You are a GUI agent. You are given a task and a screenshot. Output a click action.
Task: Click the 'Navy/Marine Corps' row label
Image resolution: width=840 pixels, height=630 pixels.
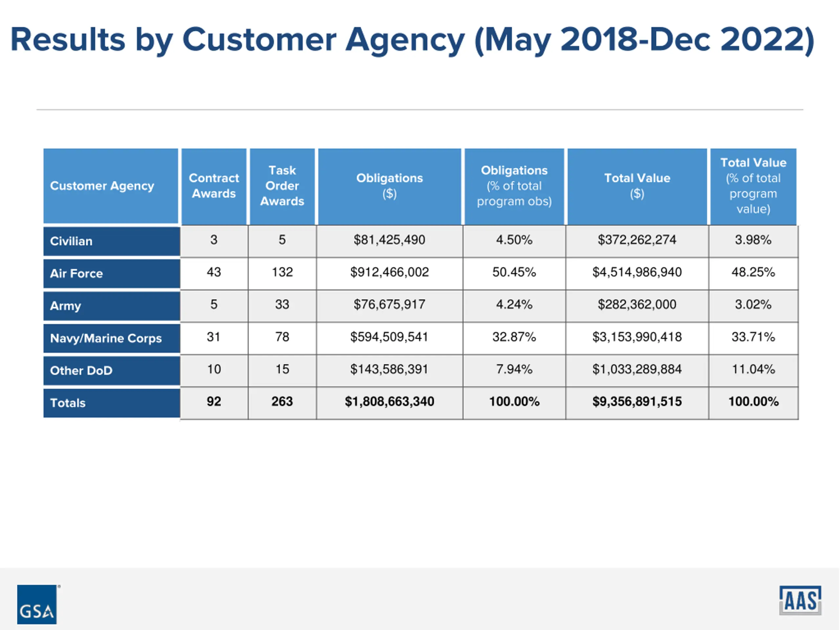click(112, 338)
